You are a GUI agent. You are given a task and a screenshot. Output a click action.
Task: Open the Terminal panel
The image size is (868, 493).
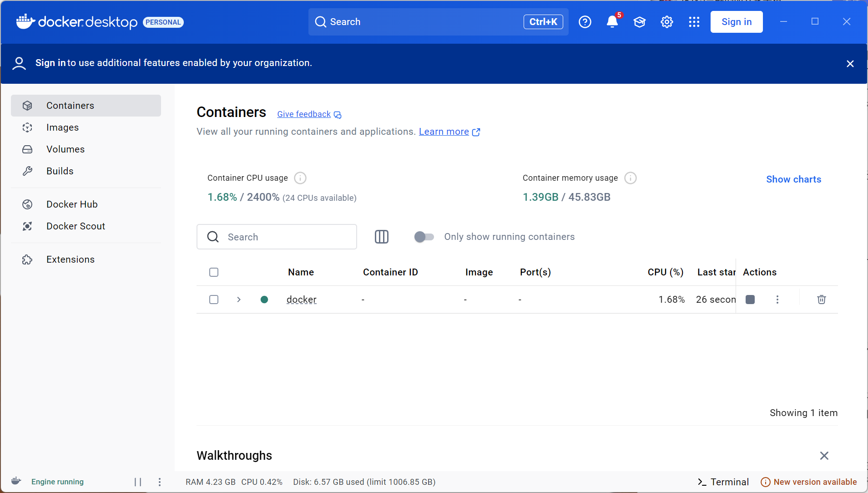tap(723, 482)
